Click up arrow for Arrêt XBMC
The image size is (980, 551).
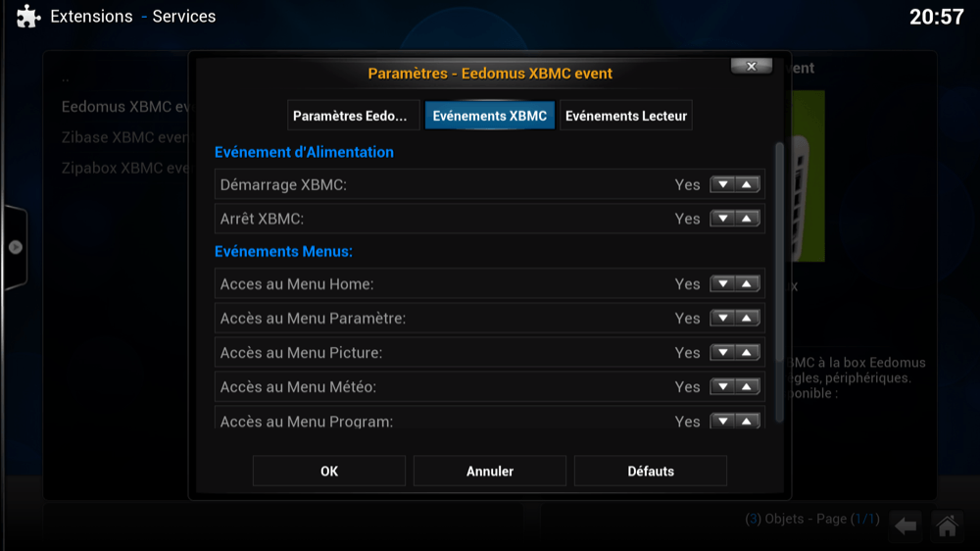click(x=747, y=219)
